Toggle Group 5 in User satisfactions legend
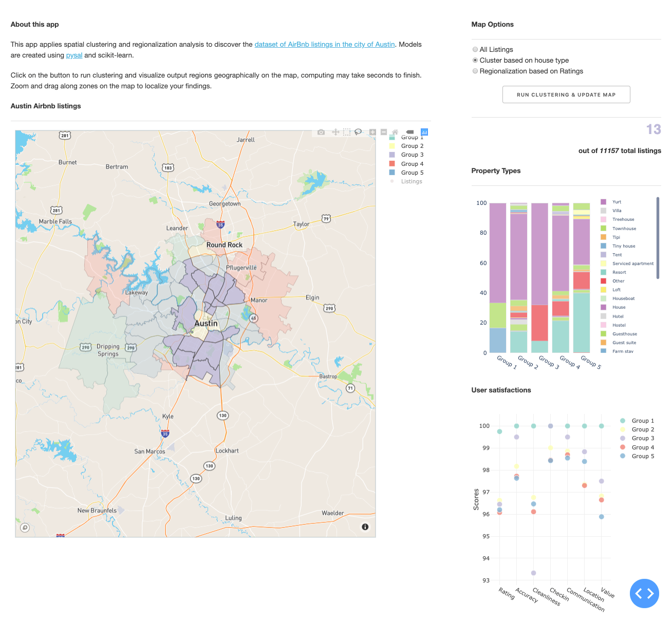Image resolution: width=672 pixels, height=624 pixels. 637,456
